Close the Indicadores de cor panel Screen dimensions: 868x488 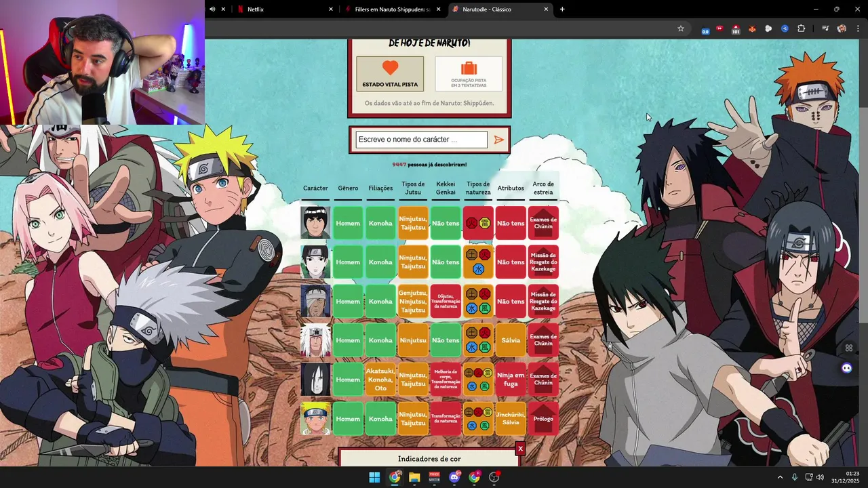[x=520, y=449]
